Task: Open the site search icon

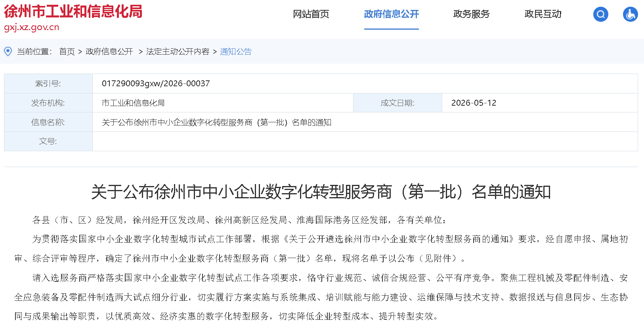Action: point(600,14)
